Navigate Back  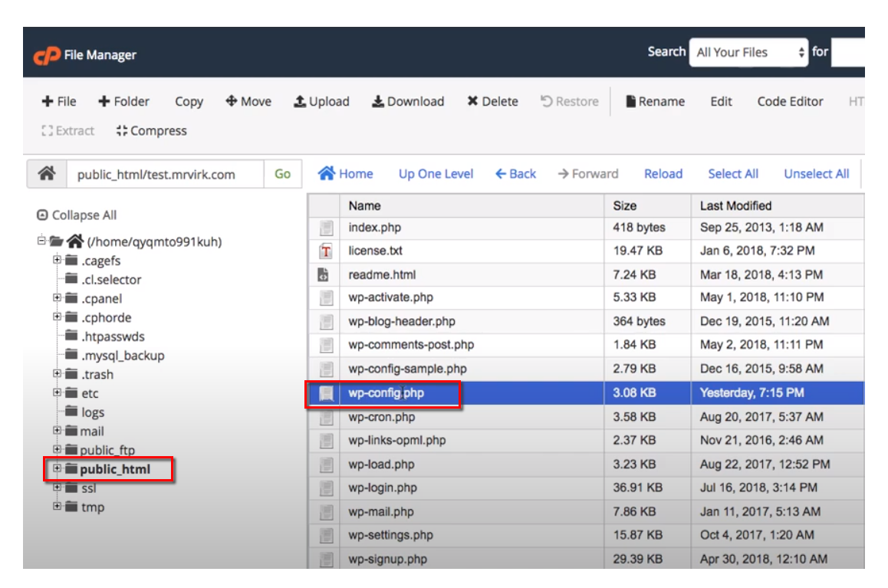pos(515,174)
